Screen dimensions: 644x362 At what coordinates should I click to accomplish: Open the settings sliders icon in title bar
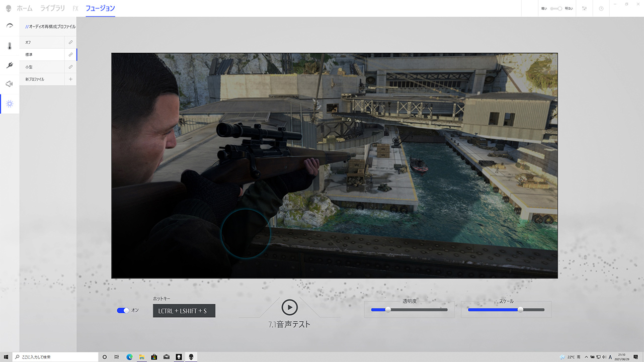point(584,9)
